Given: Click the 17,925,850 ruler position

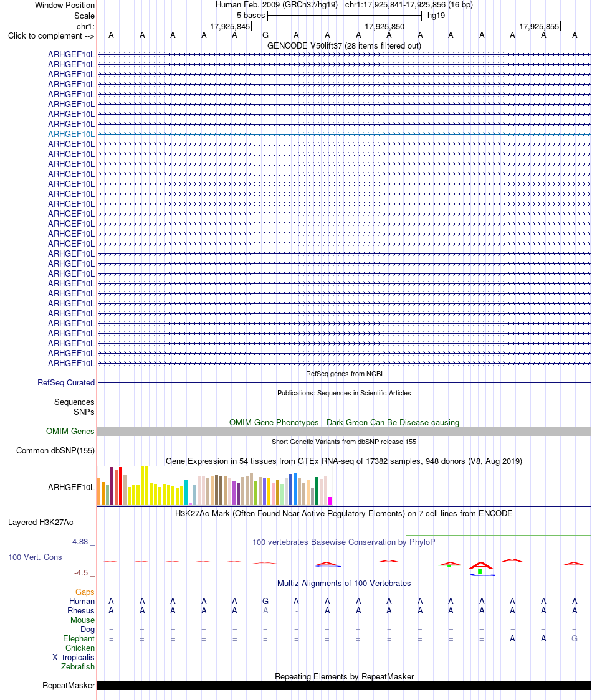Looking at the screenshot, I should point(384,26).
